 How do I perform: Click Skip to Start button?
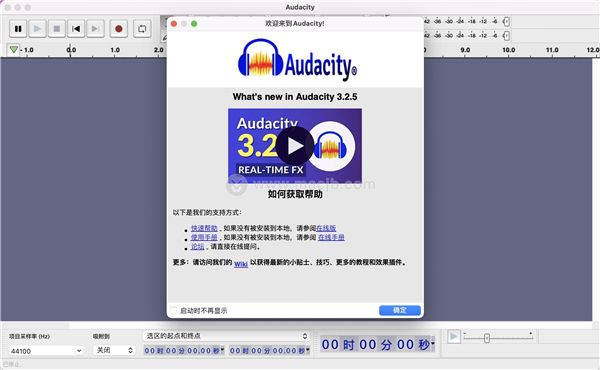pos(76,29)
